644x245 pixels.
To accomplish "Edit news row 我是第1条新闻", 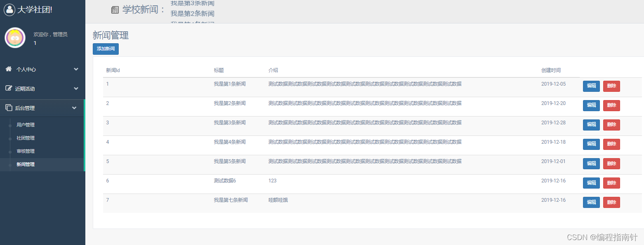I will (591, 86).
